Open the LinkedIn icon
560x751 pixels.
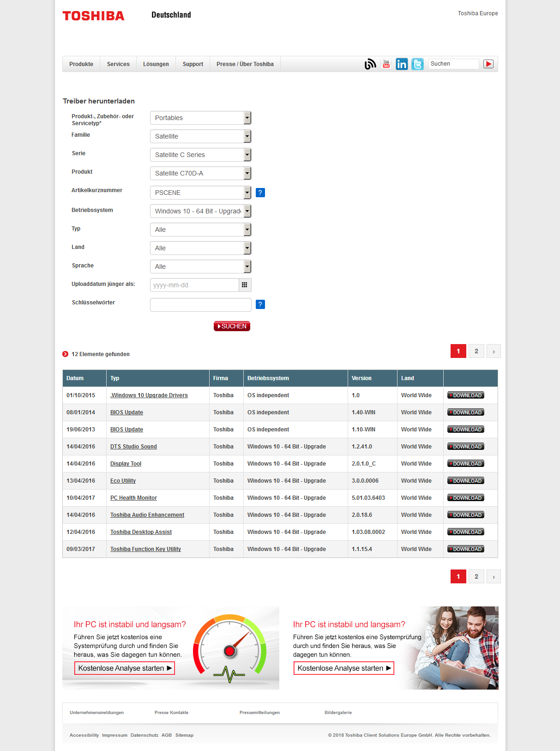pos(402,64)
